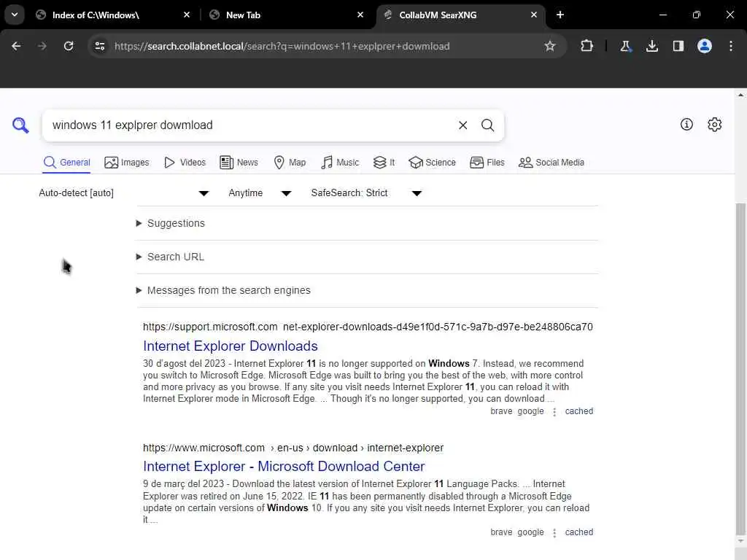
Task: Open the profile avatar menu
Action: pyautogui.click(x=705, y=46)
